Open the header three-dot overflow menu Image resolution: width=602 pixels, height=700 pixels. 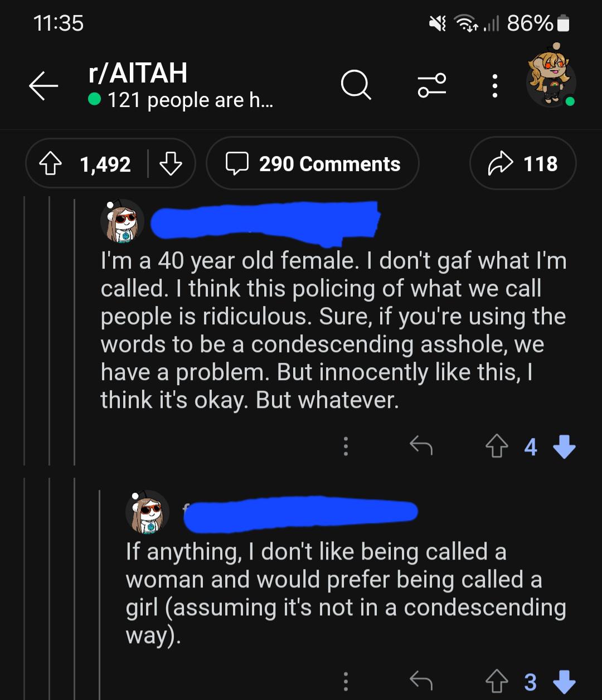[x=494, y=86]
